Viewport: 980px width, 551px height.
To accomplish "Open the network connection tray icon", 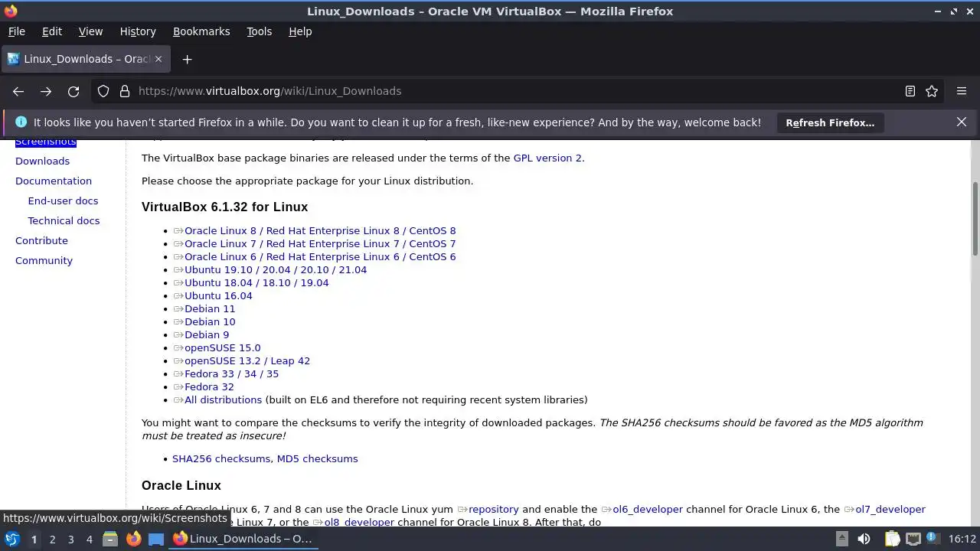I will pos(913,539).
